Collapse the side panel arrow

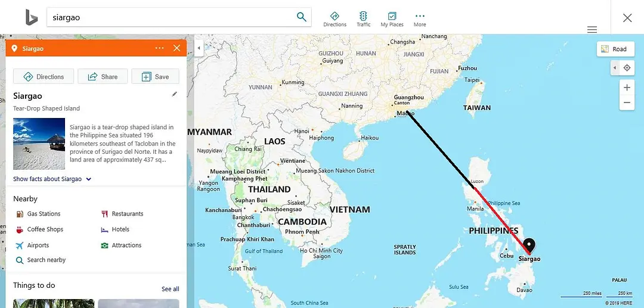pos(199,48)
